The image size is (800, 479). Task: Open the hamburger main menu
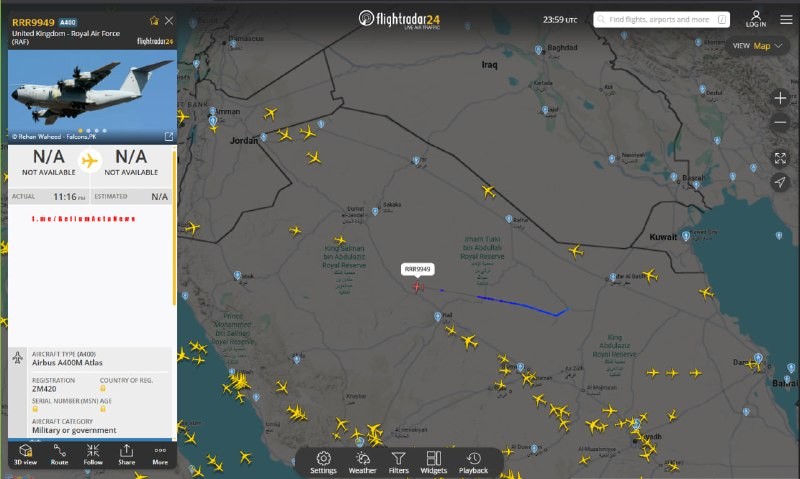786,19
